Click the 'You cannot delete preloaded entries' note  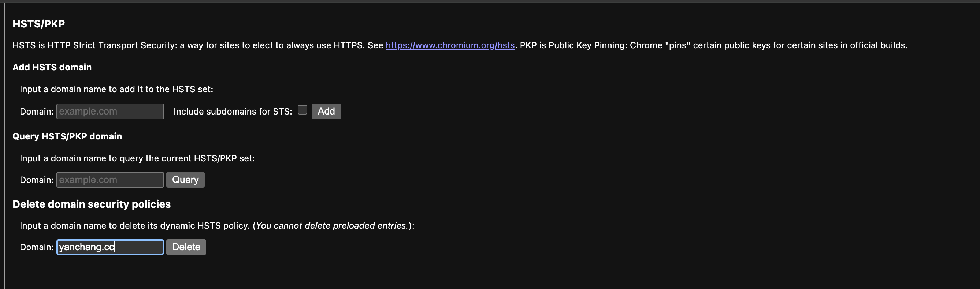(331, 226)
